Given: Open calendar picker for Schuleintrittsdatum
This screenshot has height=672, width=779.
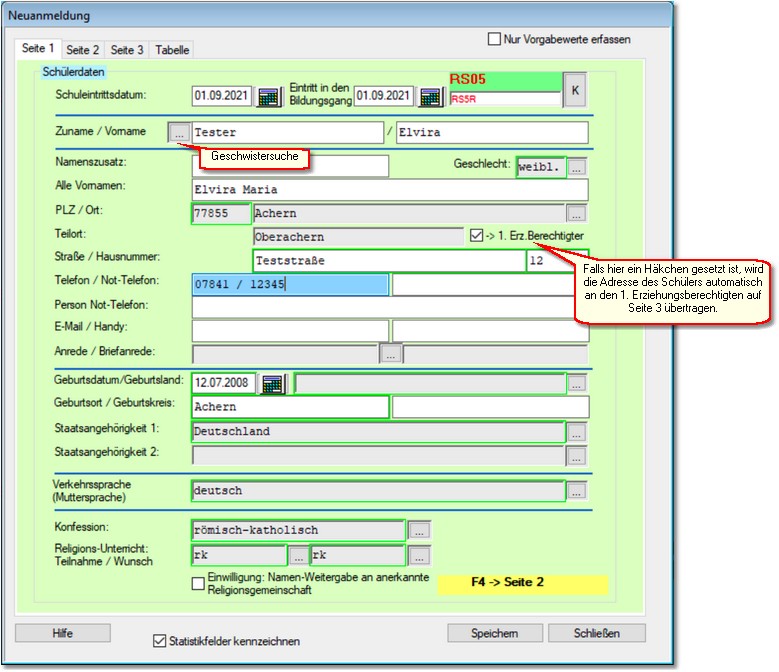Looking at the screenshot, I should tap(269, 97).
